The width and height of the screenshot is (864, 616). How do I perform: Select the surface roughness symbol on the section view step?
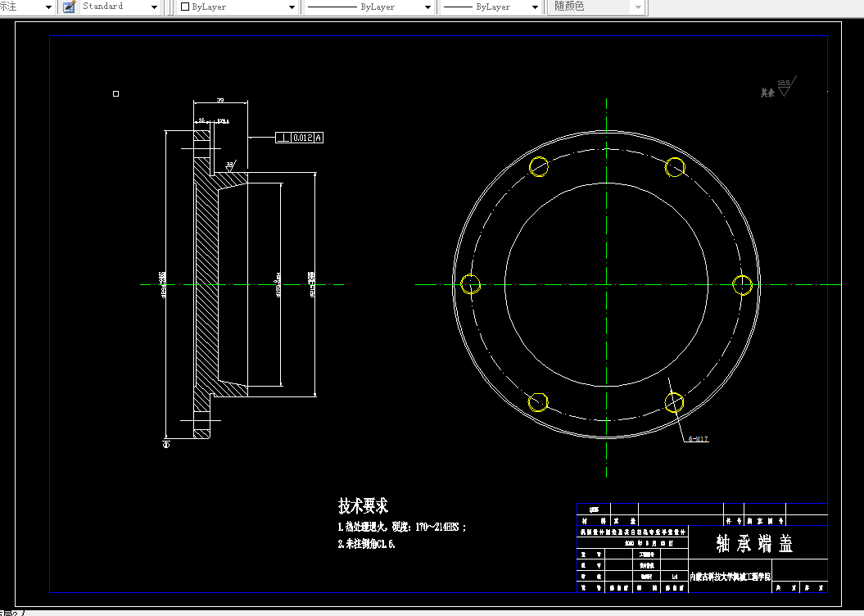(x=231, y=165)
